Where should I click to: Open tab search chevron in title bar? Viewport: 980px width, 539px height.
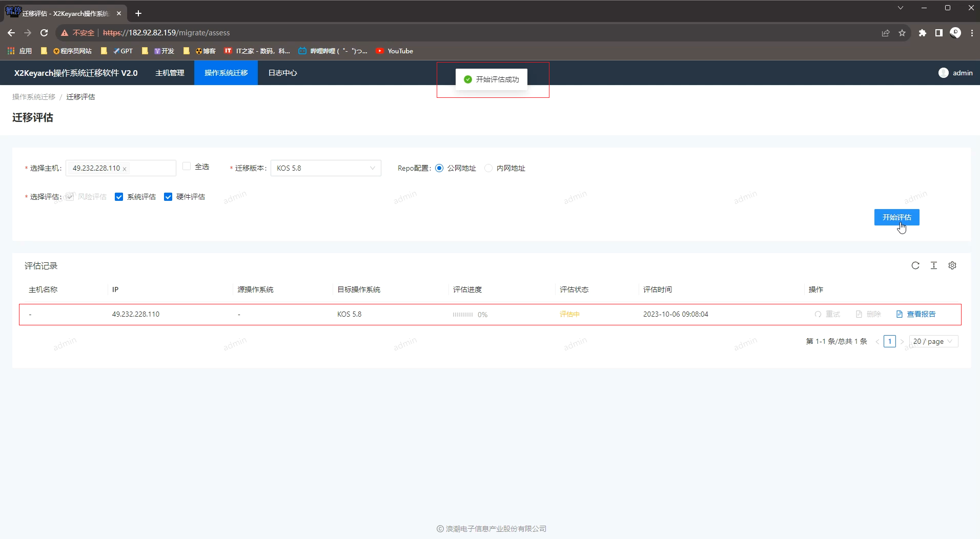point(901,8)
